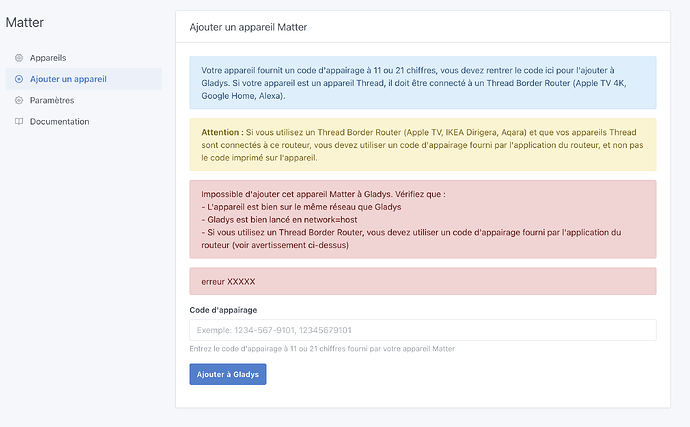Focus the Code d'appairage input field
690x427 pixels.
pos(422,330)
